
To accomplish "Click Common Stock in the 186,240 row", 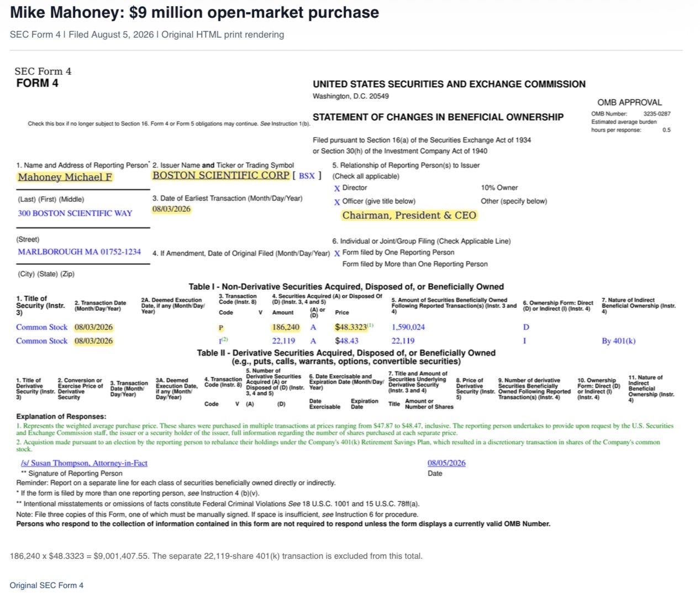I will click(x=41, y=327).
